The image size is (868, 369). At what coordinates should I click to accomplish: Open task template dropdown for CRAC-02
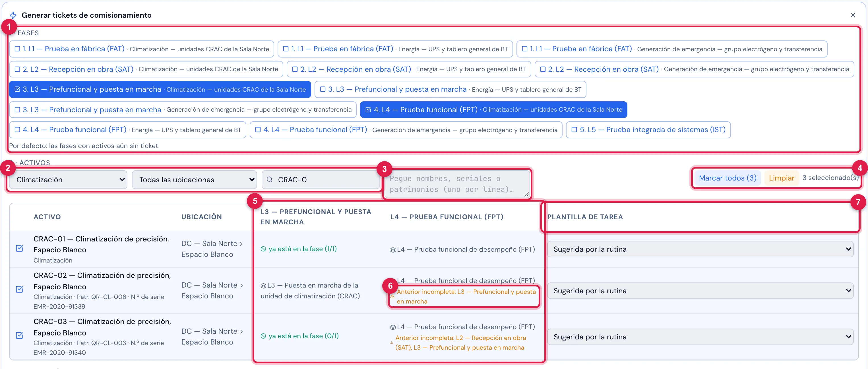point(700,291)
